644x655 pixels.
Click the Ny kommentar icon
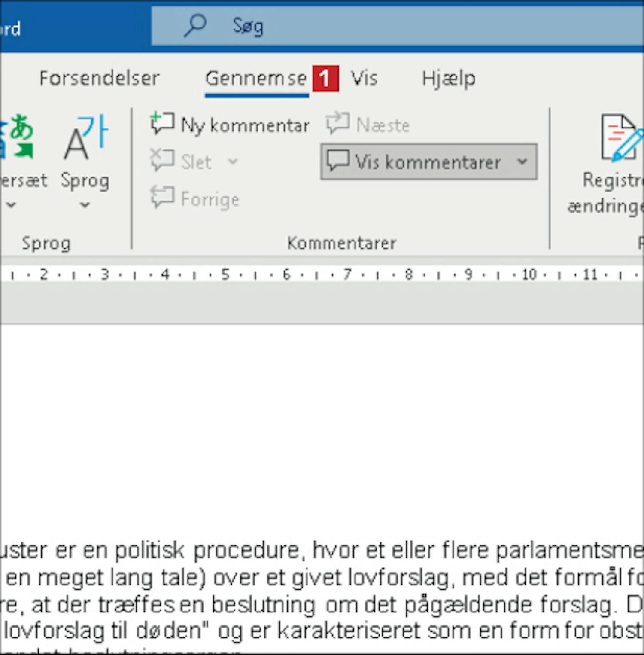tap(162, 124)
